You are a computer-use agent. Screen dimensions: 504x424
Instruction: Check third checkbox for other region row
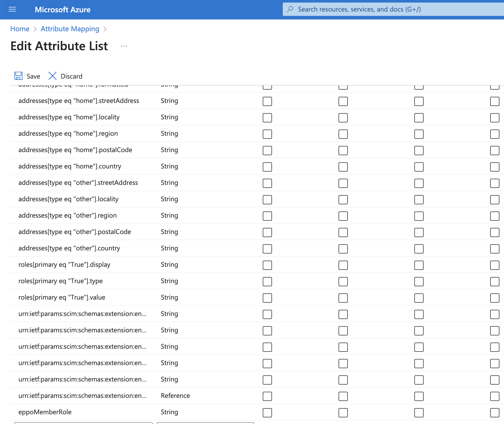(x=419, y=216)
